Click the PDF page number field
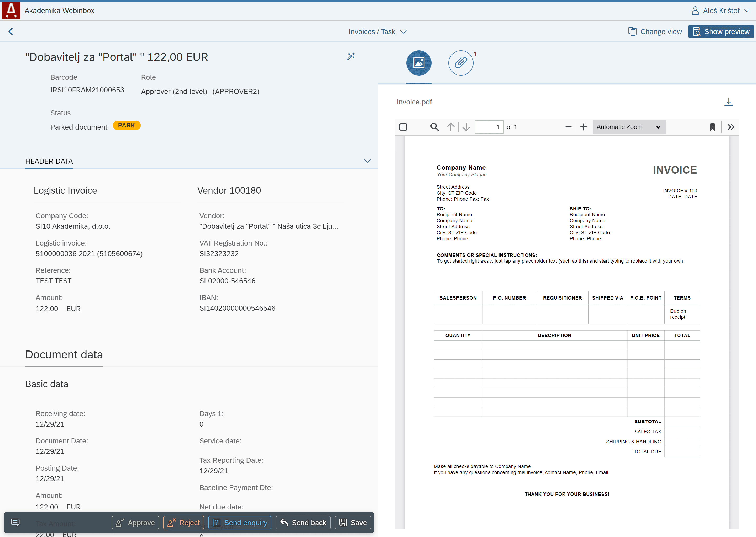Viewport: 756px width, 537px height. 489,127
